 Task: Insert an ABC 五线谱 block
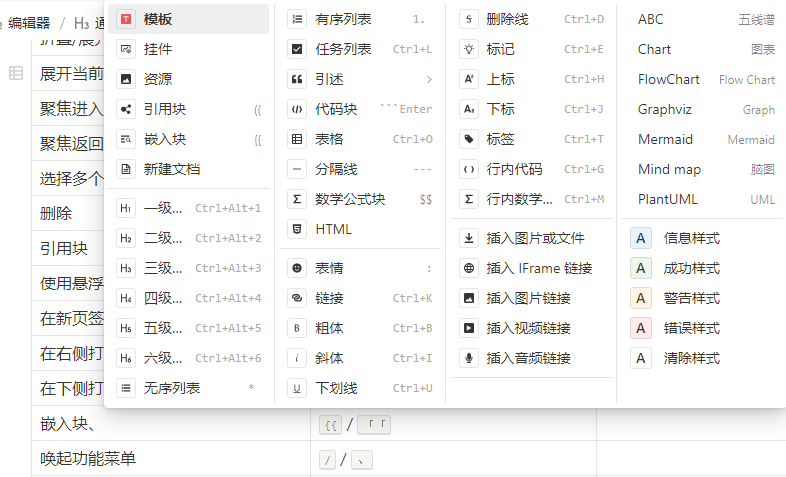point(704,19)
